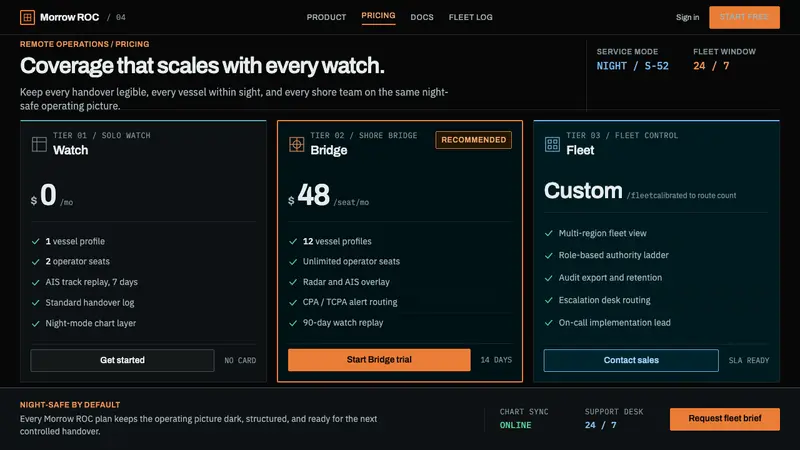Click checkmark beside 'Standard handover log'
The height and width of the screenshot is (450, 800).
pos(36,303)
